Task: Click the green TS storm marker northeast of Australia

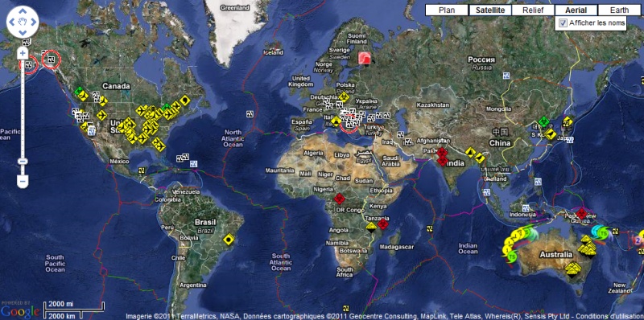Action: [602, 234]
